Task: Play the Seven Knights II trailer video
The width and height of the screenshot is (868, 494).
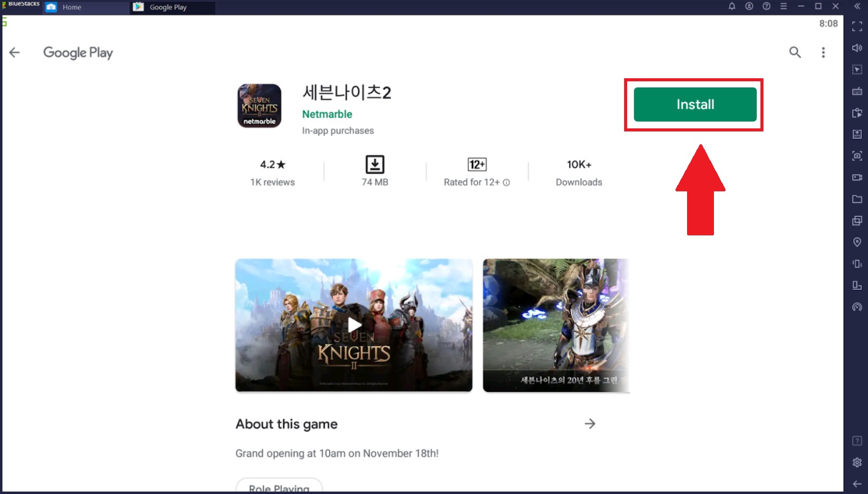Action: [354, 325]
